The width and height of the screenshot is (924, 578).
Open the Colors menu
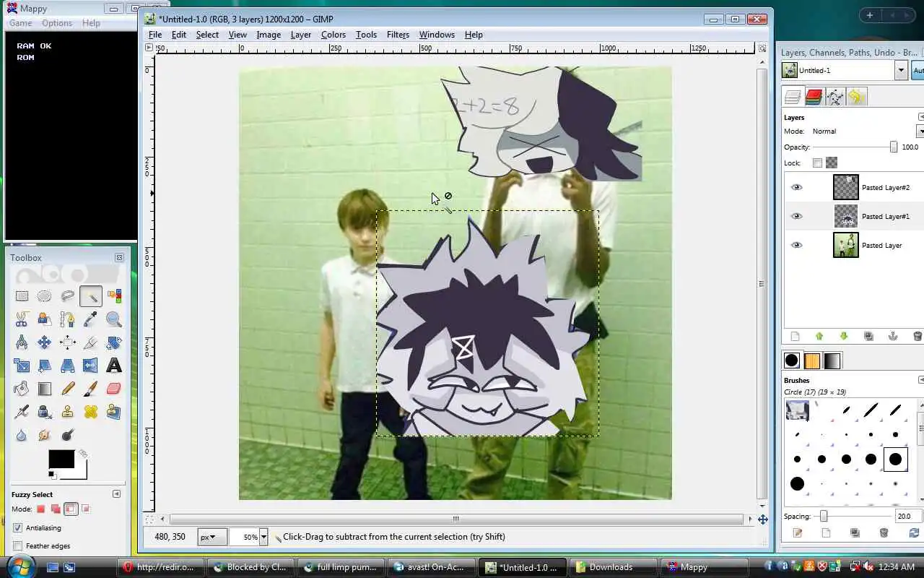pos(334,35)
